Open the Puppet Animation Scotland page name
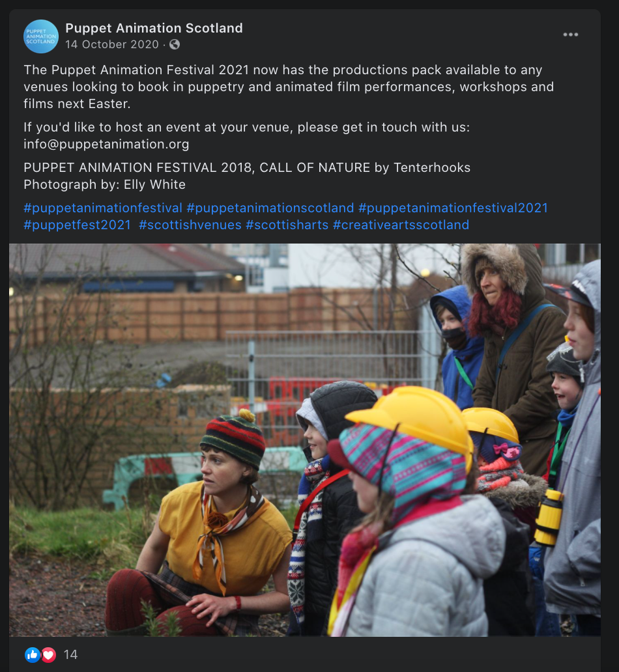 click(x=154, y=28)
